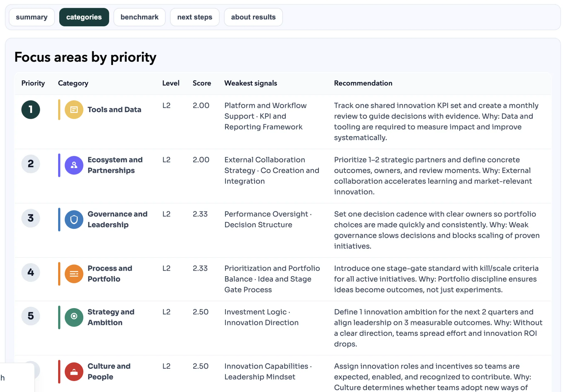The width and height of the screenshot is (567, 392).
Task: Click the 2.00 score for Ecosystem and Partnerships
Action: 201,160
